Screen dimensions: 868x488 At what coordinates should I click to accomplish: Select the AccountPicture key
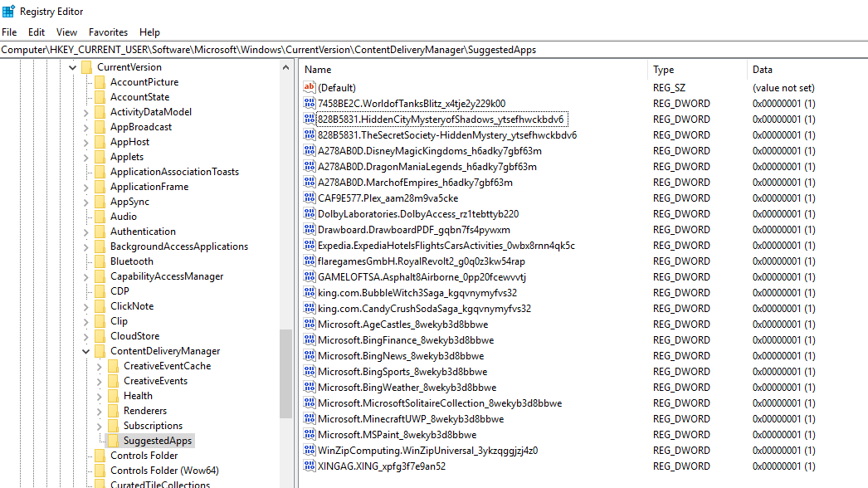pyautogui.click(x=144, y=82)
